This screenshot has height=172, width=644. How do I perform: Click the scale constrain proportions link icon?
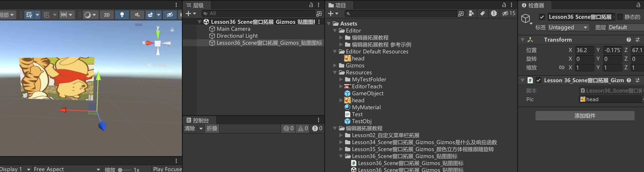[x=562, y=68]
